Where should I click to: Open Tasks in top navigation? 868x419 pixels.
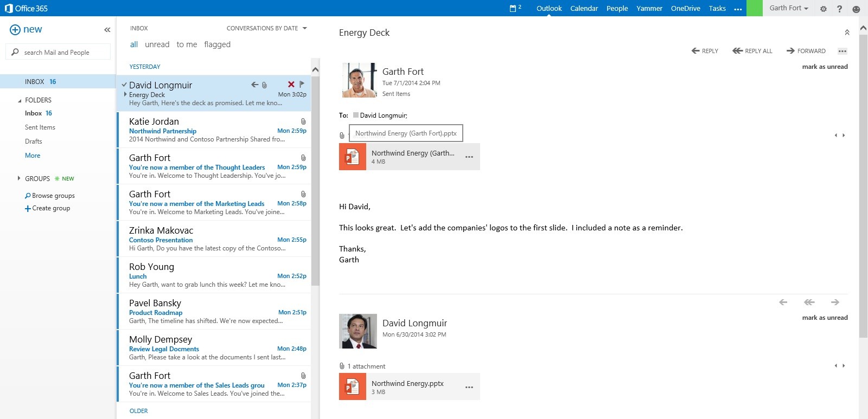coord(717,8)
